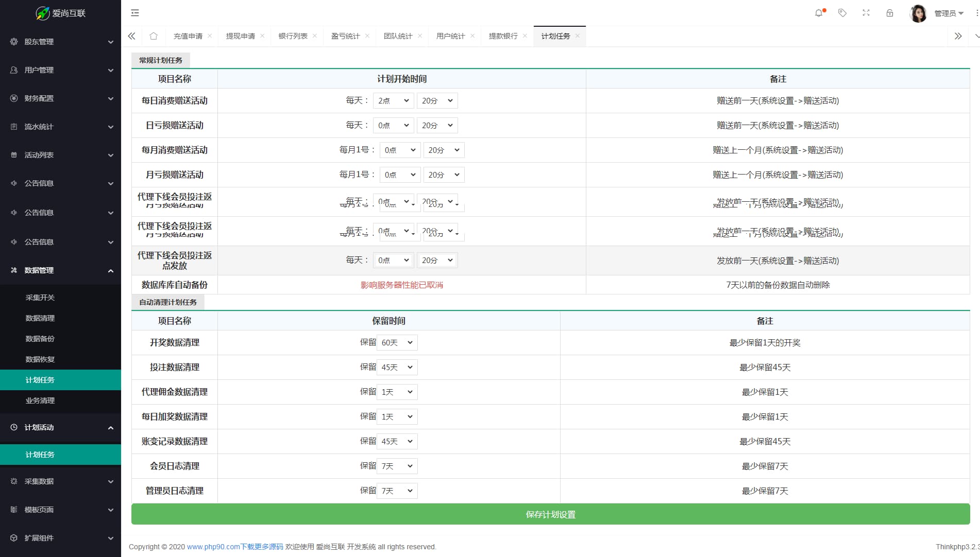Click the administrator avatar picture
The image size is (980, 557).
pos(918,13)
